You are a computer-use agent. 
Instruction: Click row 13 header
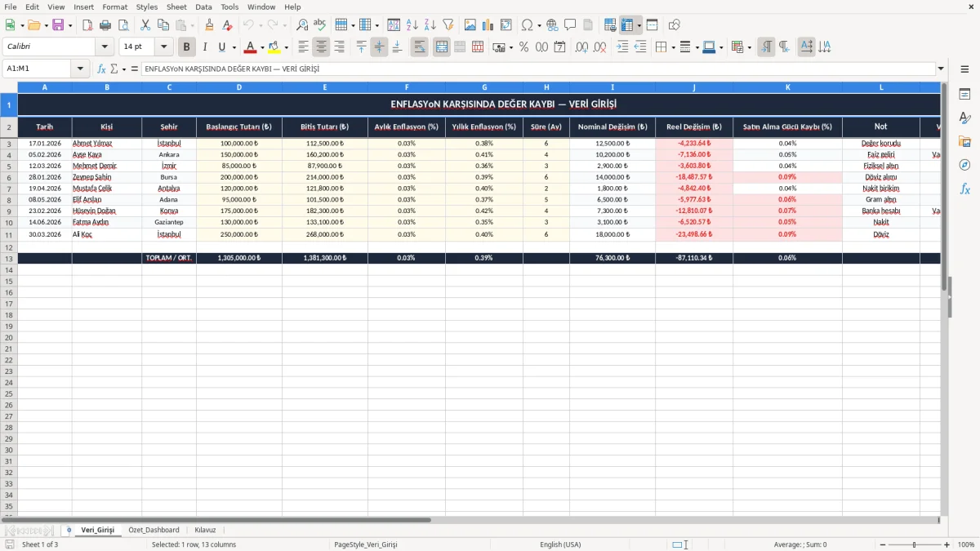(8, 258)
